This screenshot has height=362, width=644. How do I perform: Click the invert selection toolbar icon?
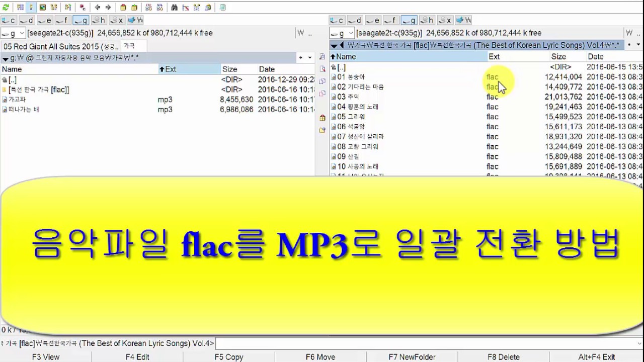(x=68, y=8)
